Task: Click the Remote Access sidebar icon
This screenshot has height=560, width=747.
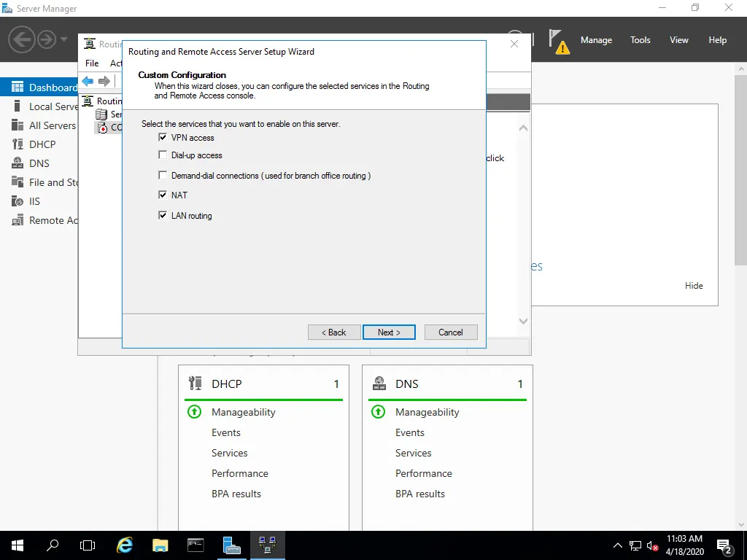Action: [x=18, y=220]
